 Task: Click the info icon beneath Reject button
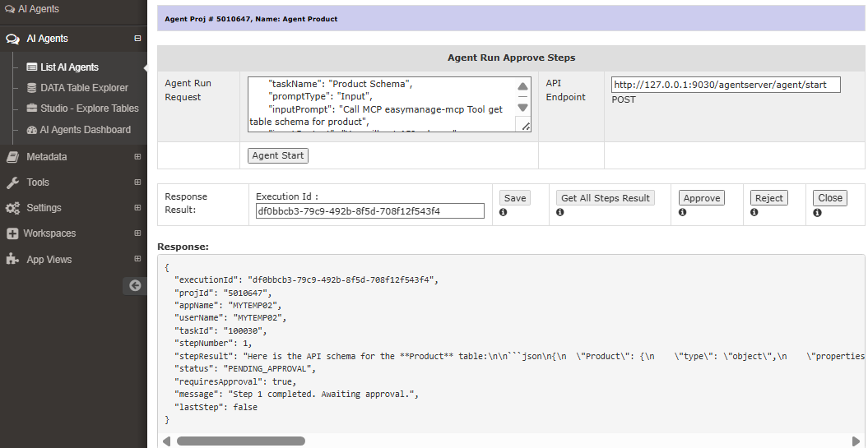[x=754, y=213]
